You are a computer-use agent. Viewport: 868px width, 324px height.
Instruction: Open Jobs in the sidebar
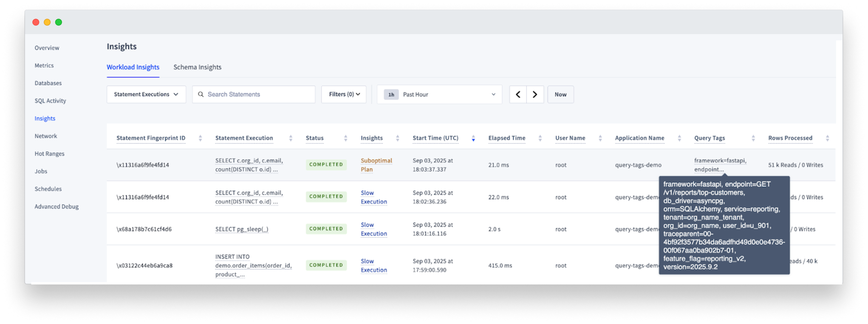point(41,171)
